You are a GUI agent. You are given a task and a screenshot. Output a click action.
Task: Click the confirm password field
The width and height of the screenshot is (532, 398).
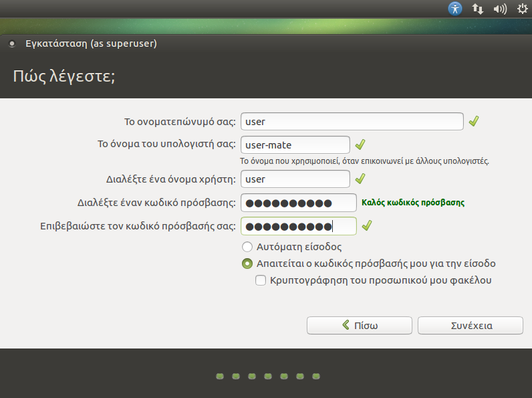pyautogui.click(x=298, y=226)
